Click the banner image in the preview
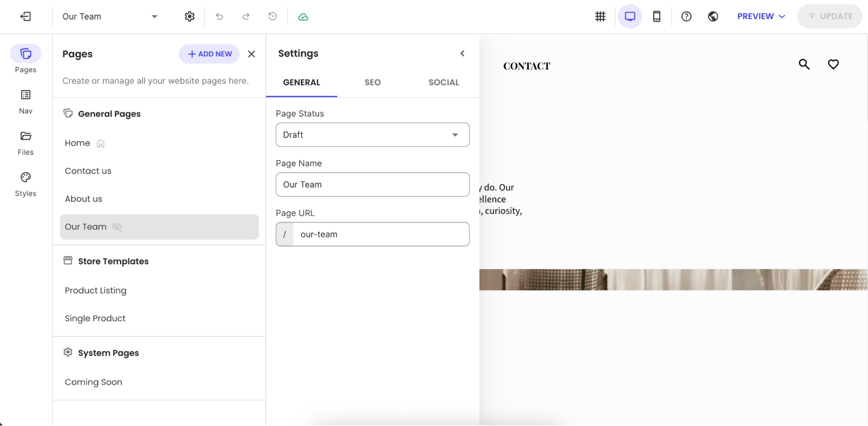The image size is (868, 426). click(673, 280)
